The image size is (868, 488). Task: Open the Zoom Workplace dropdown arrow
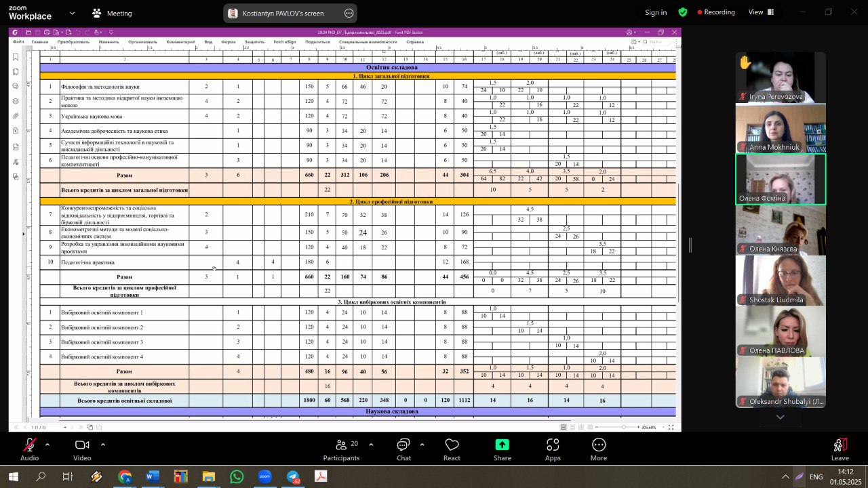[x=72, y=13]
